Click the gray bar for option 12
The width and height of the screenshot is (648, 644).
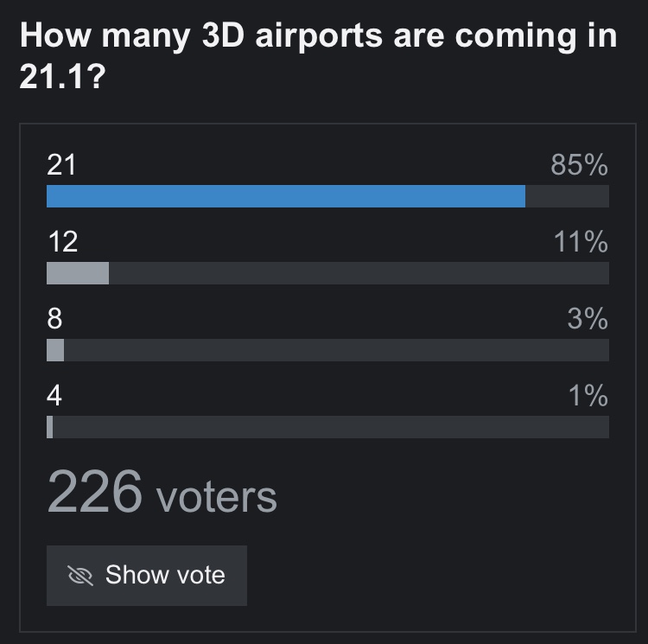[78, 273]
